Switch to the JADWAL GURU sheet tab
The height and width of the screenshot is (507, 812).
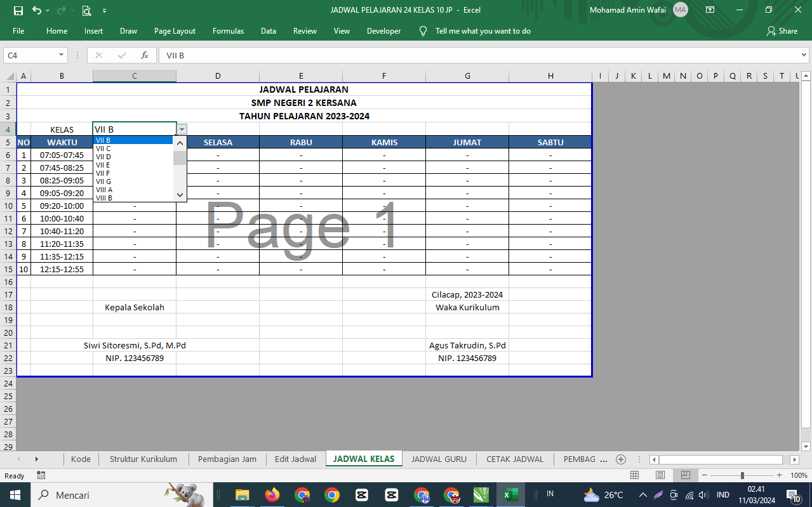pyautogui.click(x=439, y=459)
